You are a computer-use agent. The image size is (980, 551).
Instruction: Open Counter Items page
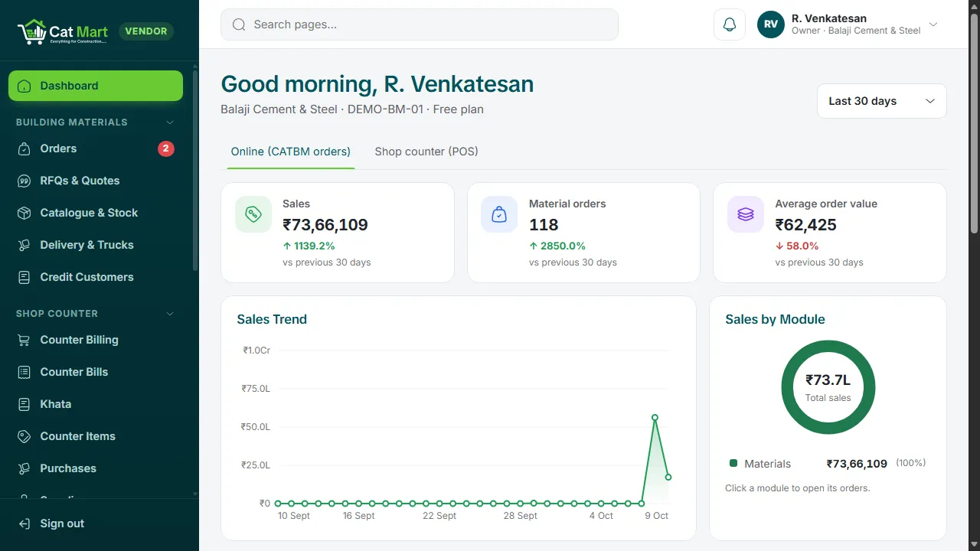(96, 436)
